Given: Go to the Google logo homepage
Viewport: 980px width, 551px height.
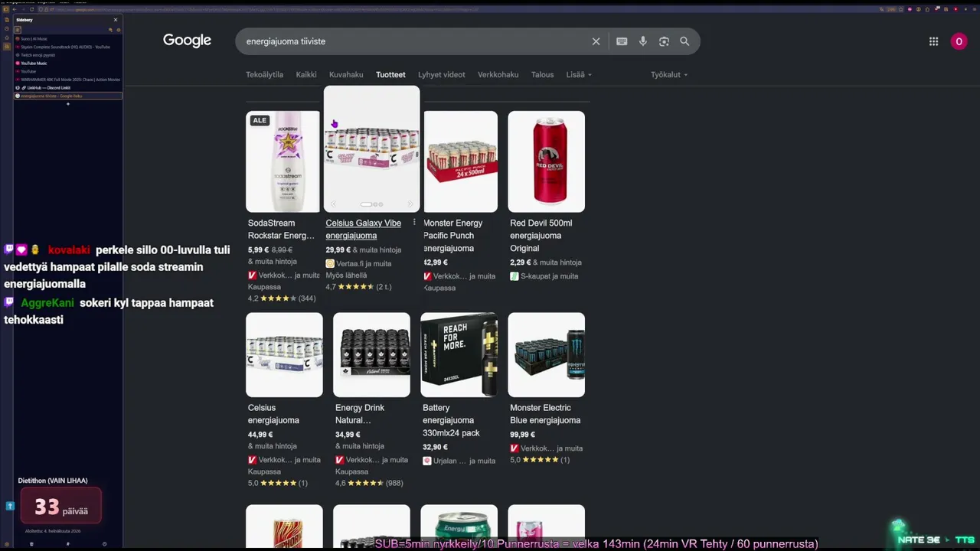Looking at the screenshot, I should click(x=187, y=41).
